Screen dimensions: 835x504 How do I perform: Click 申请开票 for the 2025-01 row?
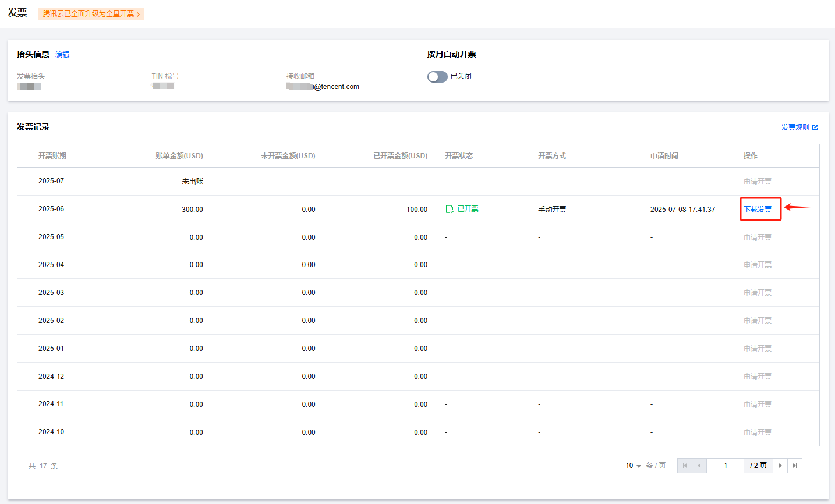(x=757, y=349)
